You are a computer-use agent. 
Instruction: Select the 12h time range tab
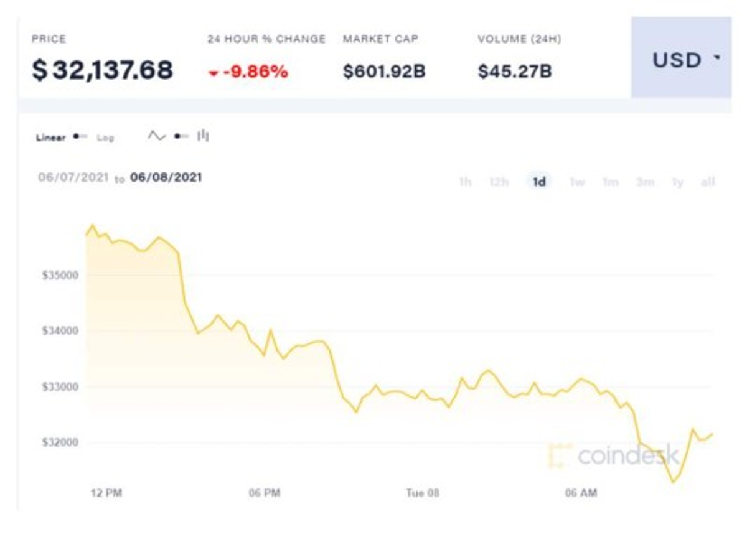[x=499, y=182]
